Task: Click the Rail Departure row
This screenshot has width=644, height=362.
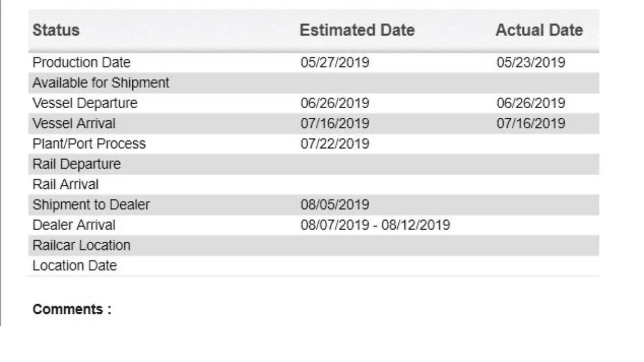Action: click(x=314, y=164)
